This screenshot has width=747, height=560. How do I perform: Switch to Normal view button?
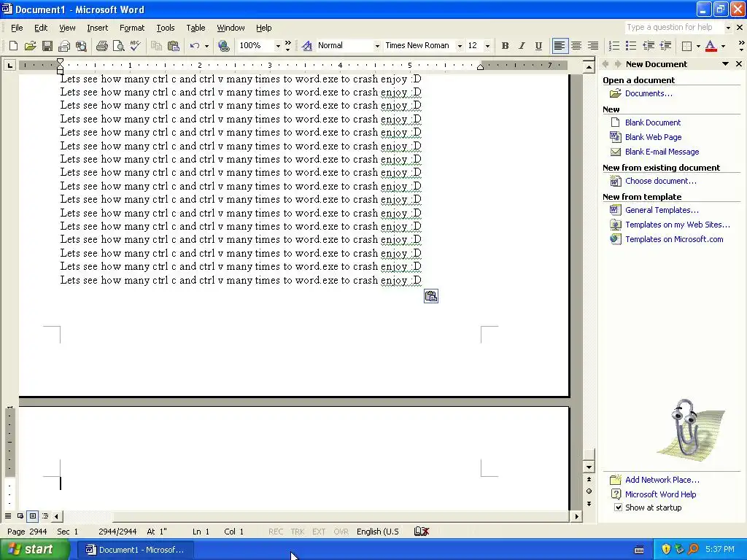click(x=8, y=516)
